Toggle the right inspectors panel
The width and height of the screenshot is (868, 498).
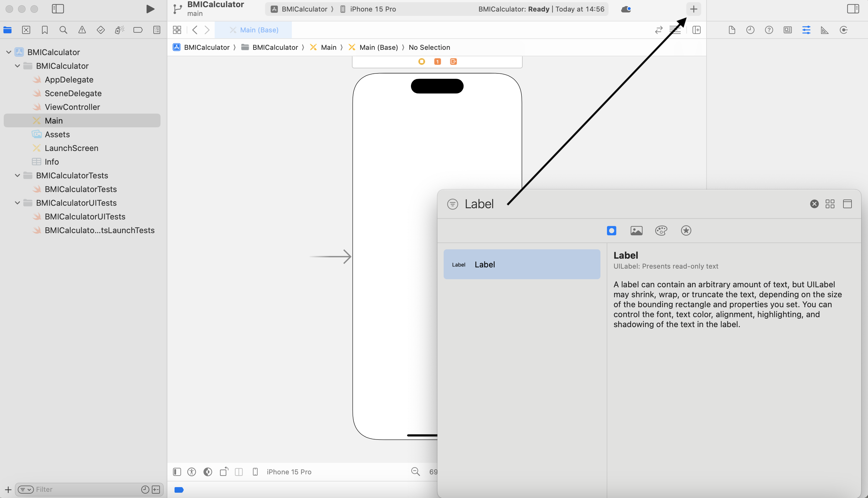coord(853,9)
